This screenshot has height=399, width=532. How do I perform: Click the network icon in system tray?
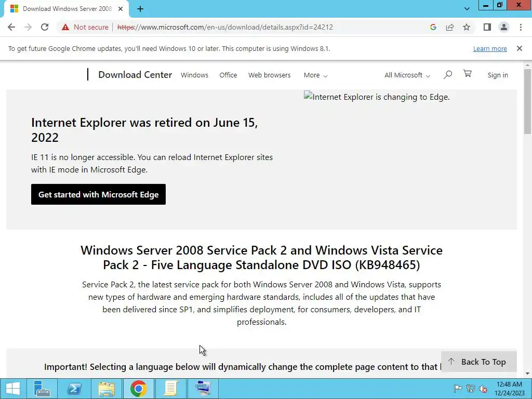pyautogui.click(x=470, y=389)
